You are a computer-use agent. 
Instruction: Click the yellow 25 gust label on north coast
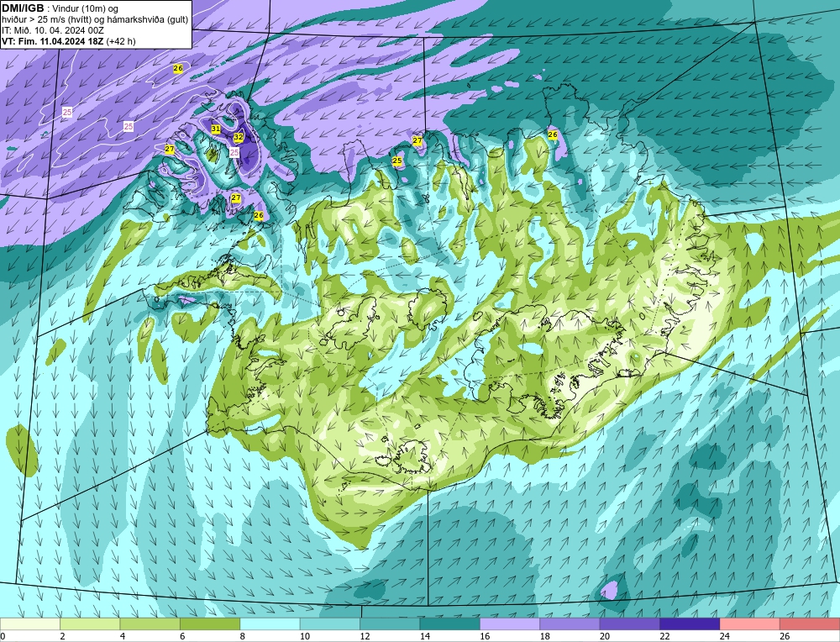point(397,160)
